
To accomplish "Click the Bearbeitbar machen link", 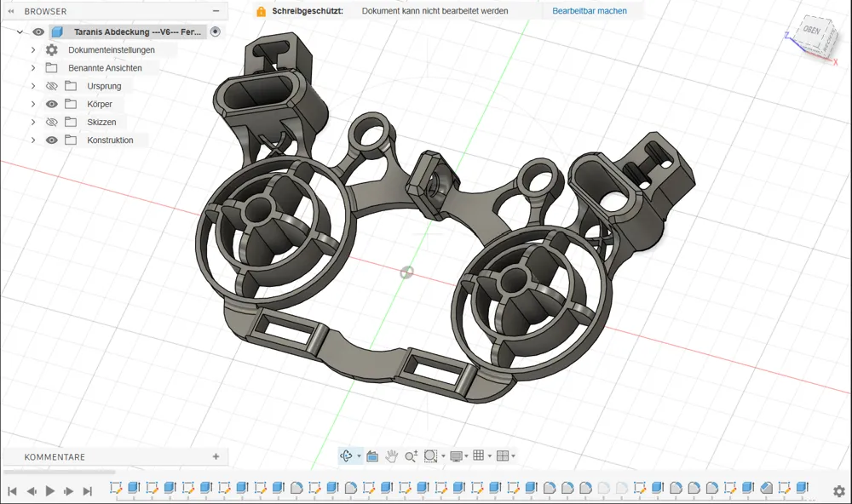I will (x=590, y=11).
